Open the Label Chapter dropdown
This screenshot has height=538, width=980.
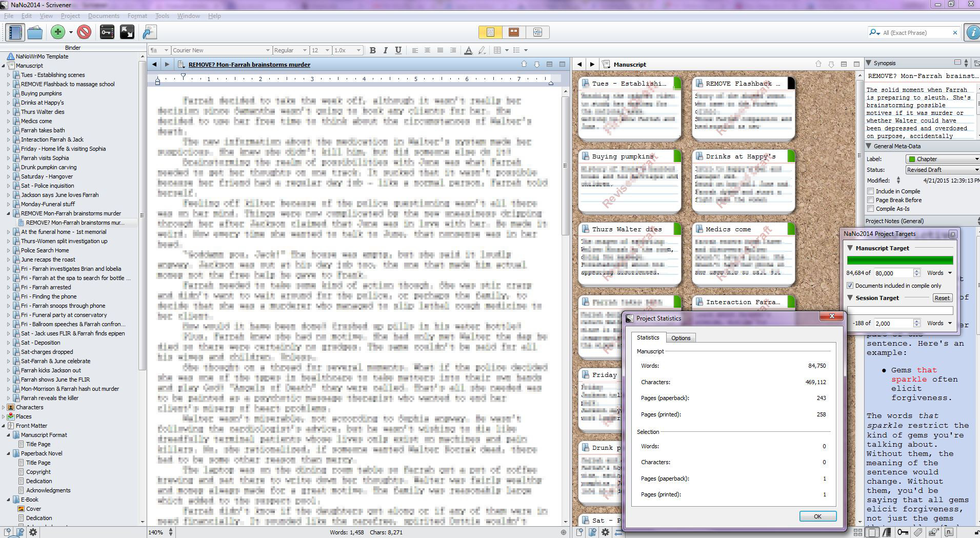point(943,159)
